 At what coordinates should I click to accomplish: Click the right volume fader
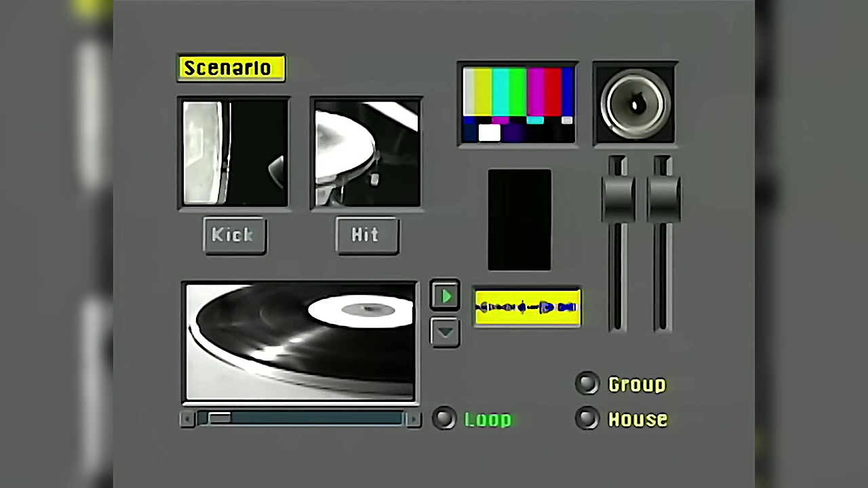pos(663,198)
